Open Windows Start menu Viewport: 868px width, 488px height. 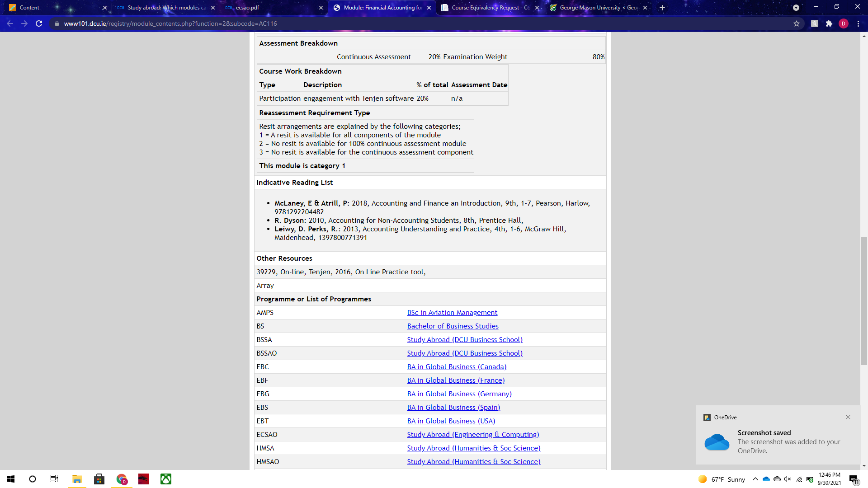click(x=11, y=479)
